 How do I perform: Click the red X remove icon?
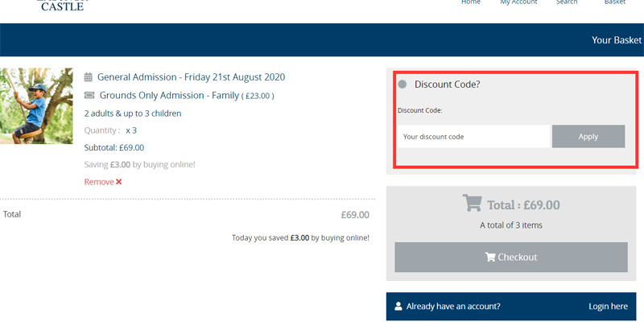118,182
